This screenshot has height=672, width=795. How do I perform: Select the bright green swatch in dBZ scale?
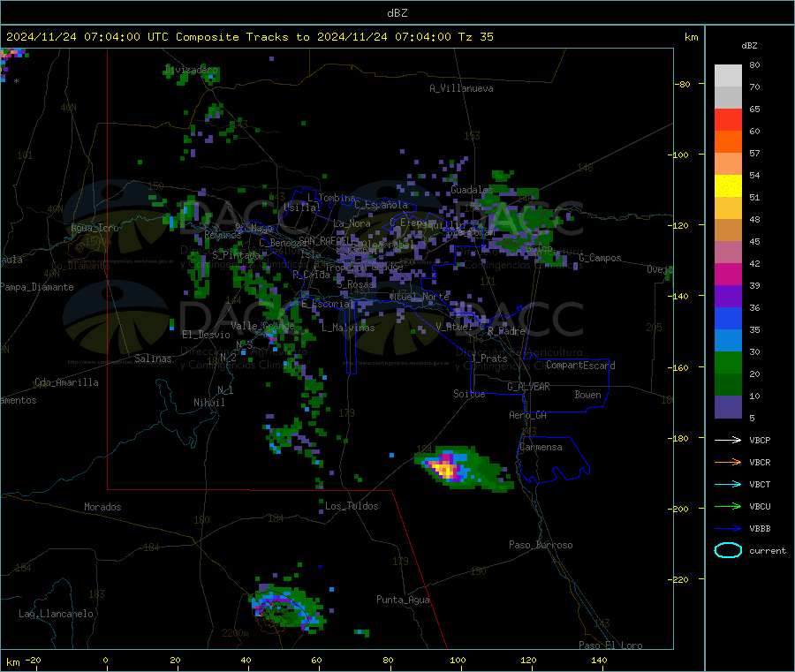[728, 362]
